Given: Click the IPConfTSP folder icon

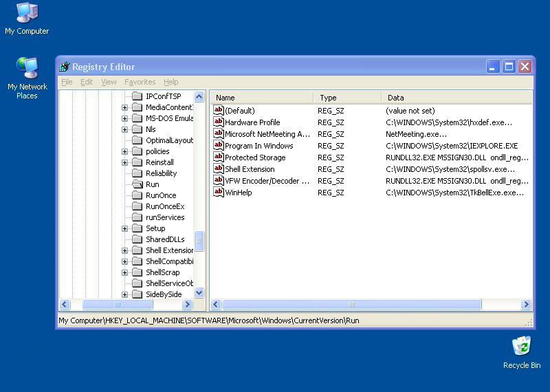Looking at the screenshot, I should (137, 96).
